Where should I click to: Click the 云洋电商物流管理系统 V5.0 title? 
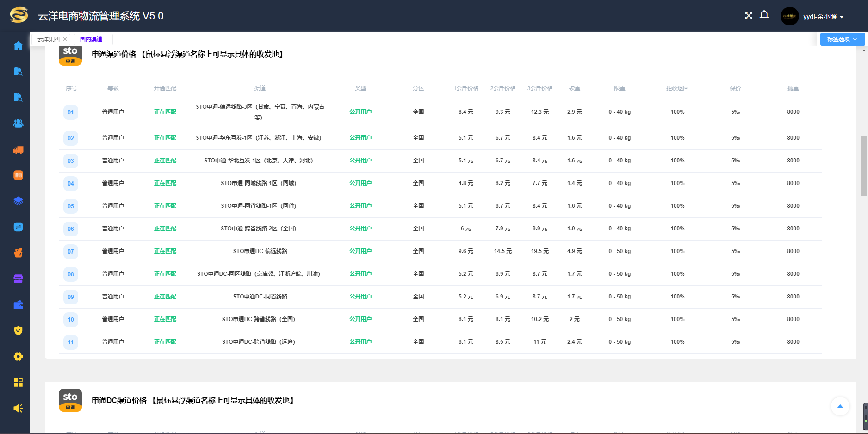(100, 16)
